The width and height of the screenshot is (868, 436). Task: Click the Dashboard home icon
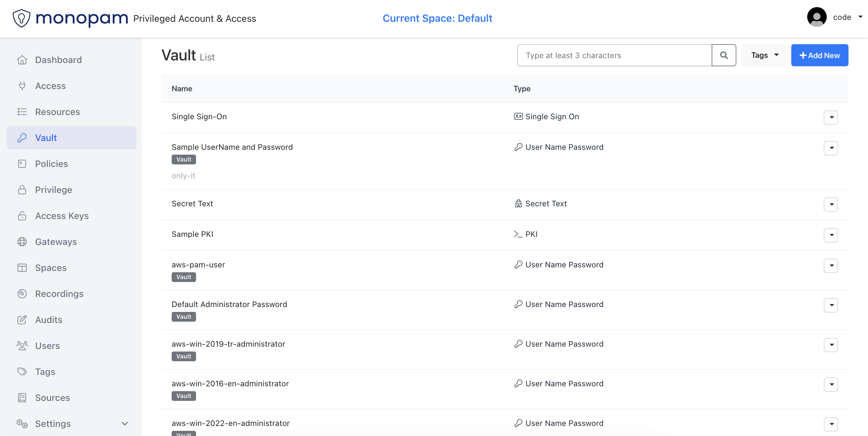pos(22,60)
